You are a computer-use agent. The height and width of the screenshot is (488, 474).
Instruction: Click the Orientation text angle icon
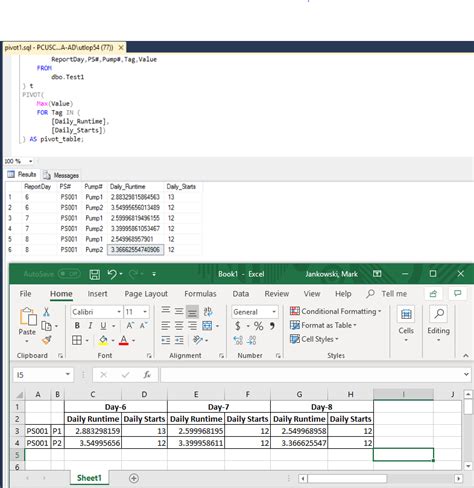(x=198, y=340)
